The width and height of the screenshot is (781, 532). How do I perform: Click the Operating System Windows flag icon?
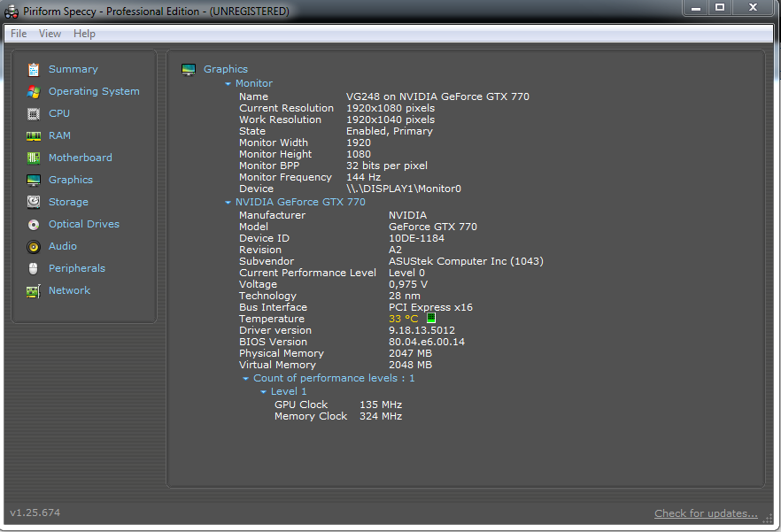point(34,92)
